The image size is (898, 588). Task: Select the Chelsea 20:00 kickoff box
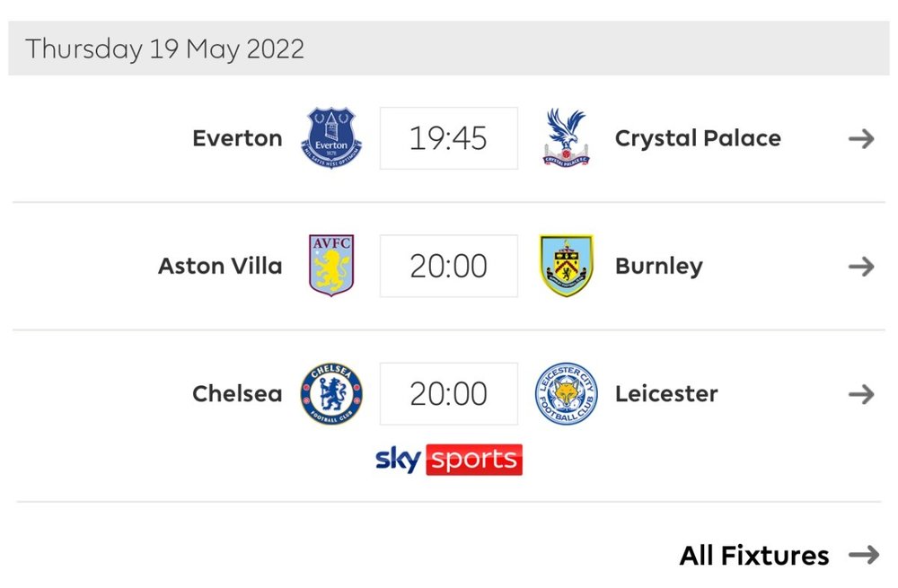tap(449, 393)
